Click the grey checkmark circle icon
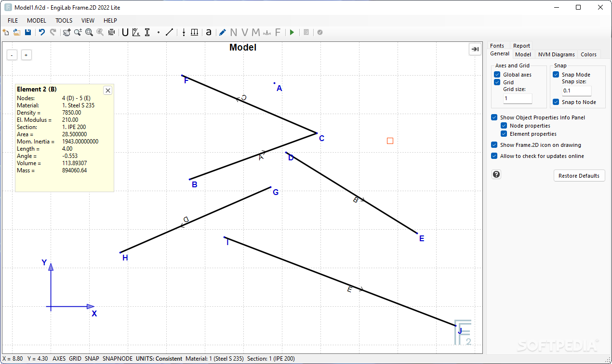Screen dimensions: 612x364 320,32
